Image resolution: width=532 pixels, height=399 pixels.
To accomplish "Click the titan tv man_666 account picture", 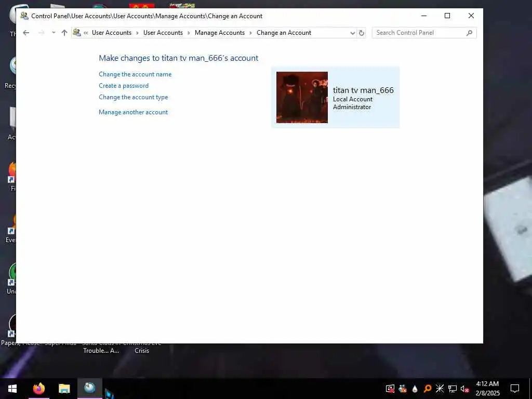I will (x=302, y=97).
